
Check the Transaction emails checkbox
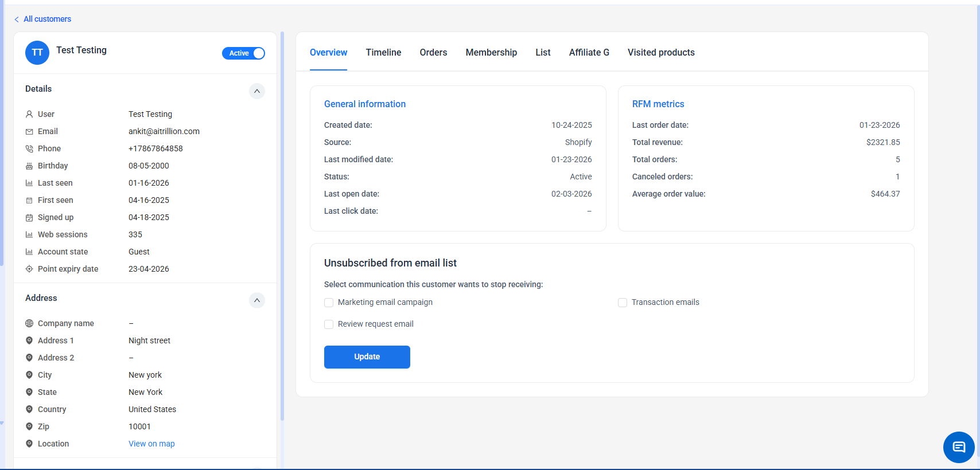pyautogui.click(x=623, y=303)
